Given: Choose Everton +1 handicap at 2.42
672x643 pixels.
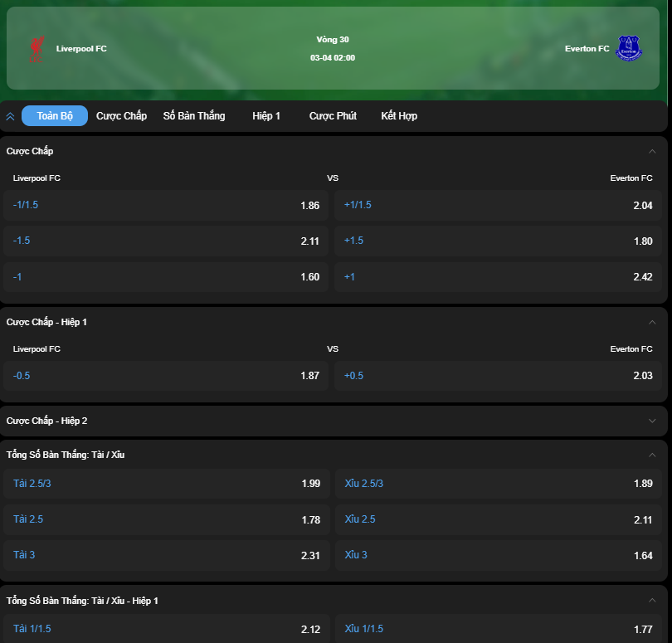Looking at the screenshot, I should click(498, 277).
